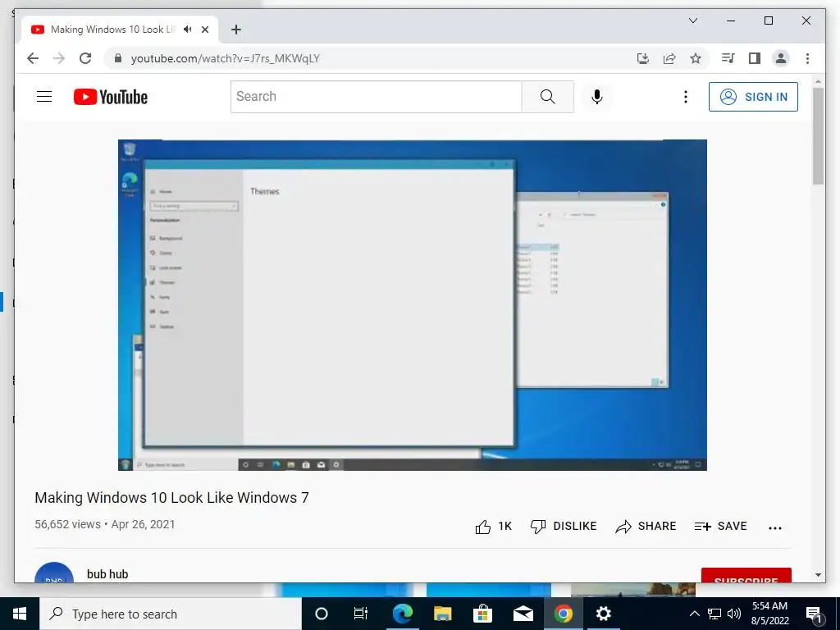The width and height of the screenshot is (840, 630).
Task: Reload the YouTube page
Action: (x=85, y=58)
